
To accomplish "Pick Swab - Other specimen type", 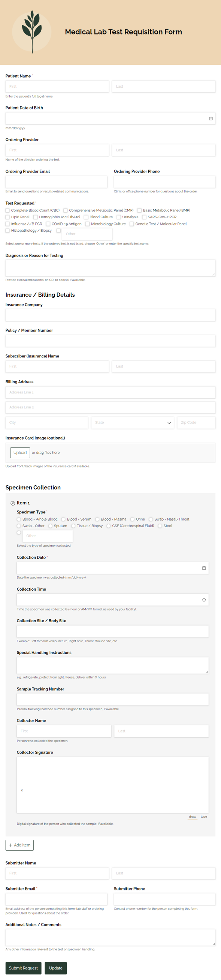I will (x=19, y=526).
